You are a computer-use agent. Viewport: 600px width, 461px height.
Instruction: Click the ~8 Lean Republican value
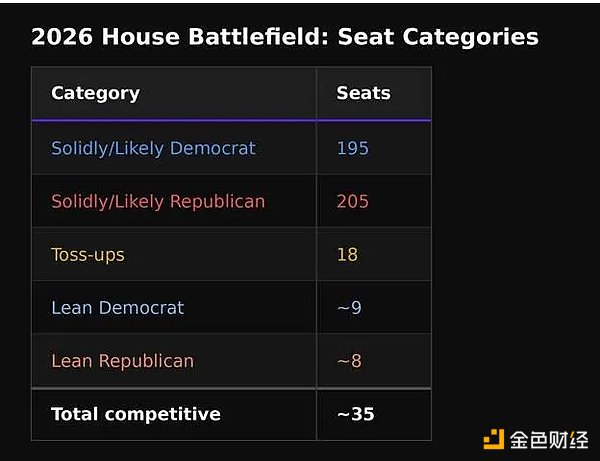[x=349, y=361]
